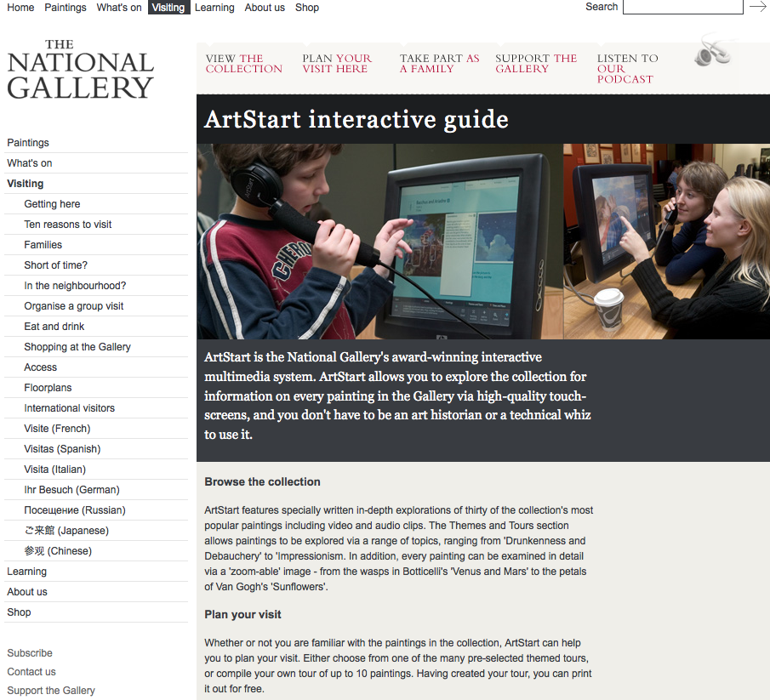This screenshot has height=700, width=770.
Task: Select What's on in the left sidebar
Action: (30, 163)
